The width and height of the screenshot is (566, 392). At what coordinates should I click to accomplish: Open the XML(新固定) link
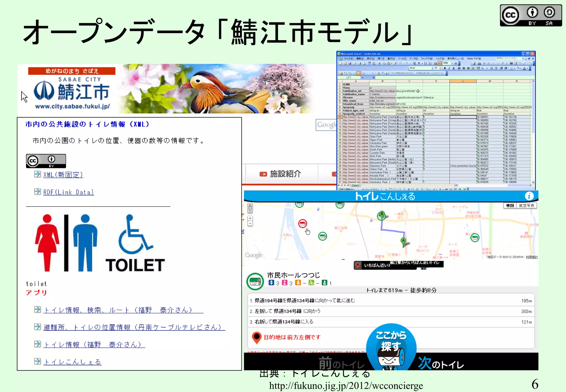63,175
